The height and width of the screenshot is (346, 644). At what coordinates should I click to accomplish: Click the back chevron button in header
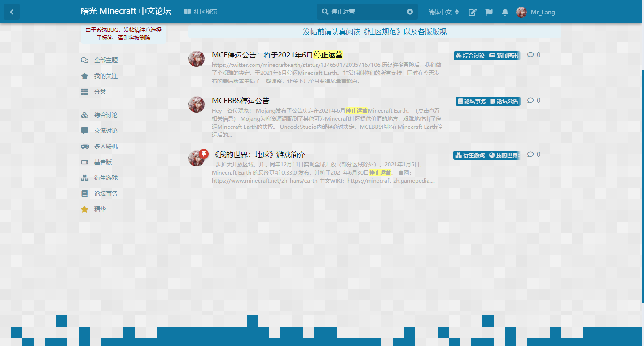tap(12, 12)
